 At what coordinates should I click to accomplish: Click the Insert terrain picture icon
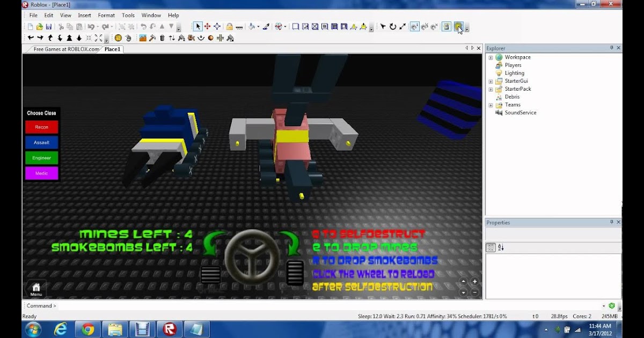click(x=143, y=38)
